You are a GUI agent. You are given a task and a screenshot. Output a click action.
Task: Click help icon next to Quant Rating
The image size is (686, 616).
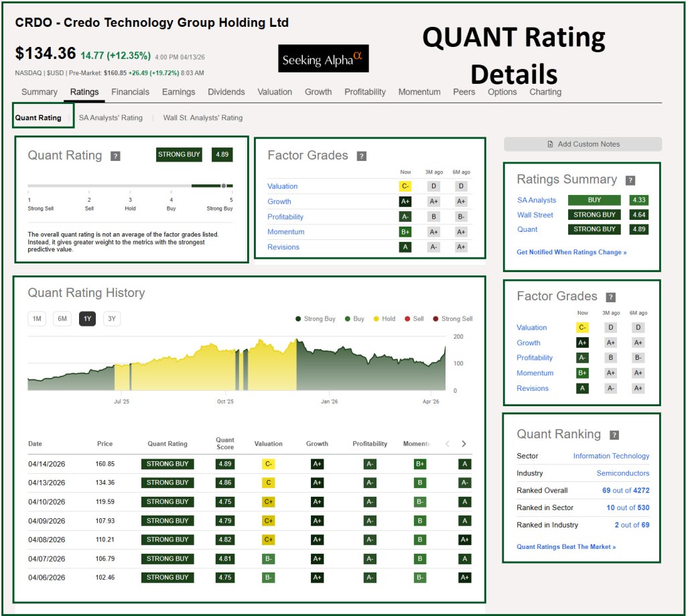pyautogui.click(x=115, y=156)
